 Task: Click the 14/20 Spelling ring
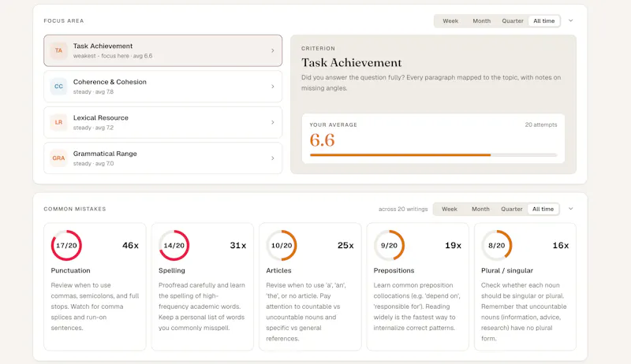tap(174, 245)
